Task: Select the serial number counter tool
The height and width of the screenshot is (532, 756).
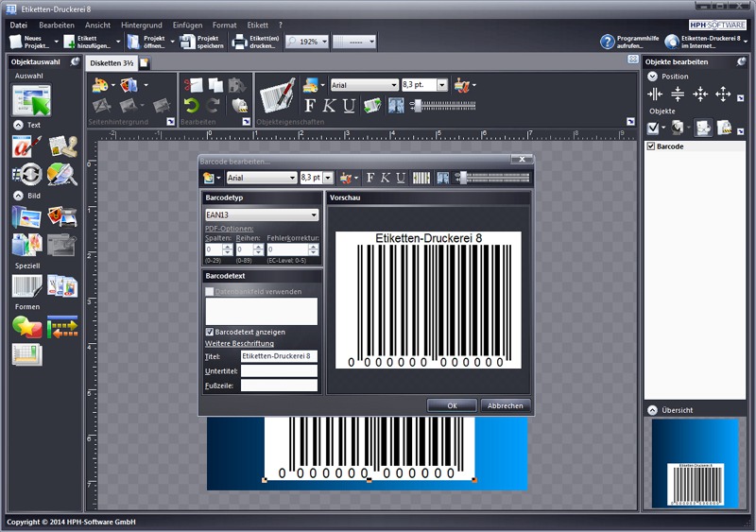Action: pos(26,175)
